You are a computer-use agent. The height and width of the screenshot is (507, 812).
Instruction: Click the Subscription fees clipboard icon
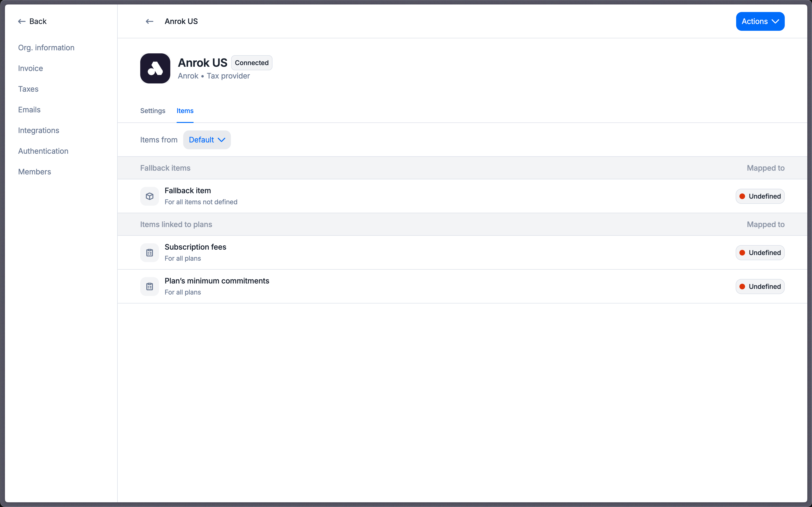pos(149,252)
